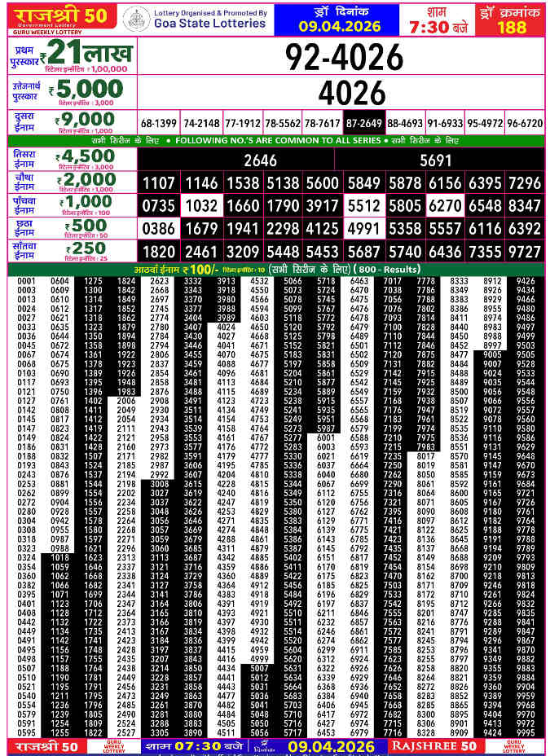Image resolution: width=550 pixels, height=756 pixels.
Task: Click sixth prize number 0386
Action: pyautogui.click(x=159, y=229)
